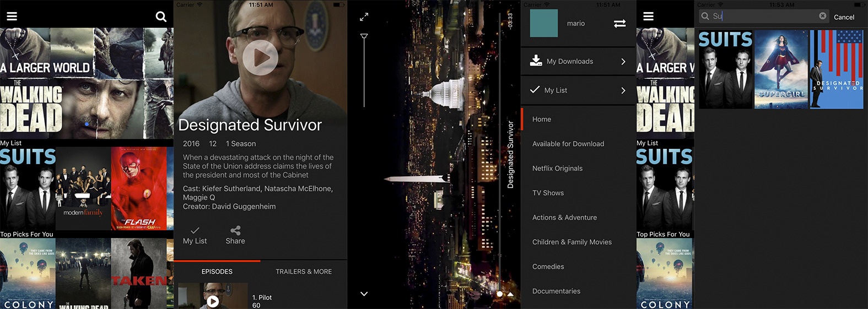Viewport: 868px width, 309px height.
Task: Open The Flash poster in My List
Action: pos(139,188)
